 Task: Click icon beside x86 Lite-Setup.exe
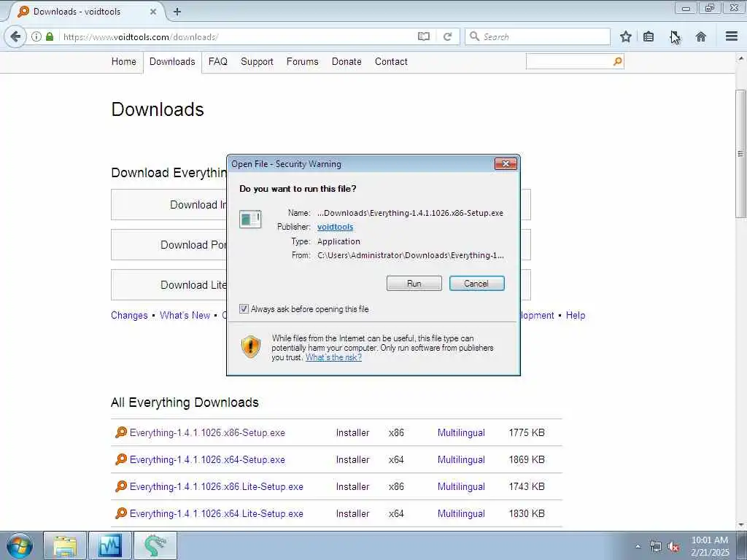click(x=121, y=486)
